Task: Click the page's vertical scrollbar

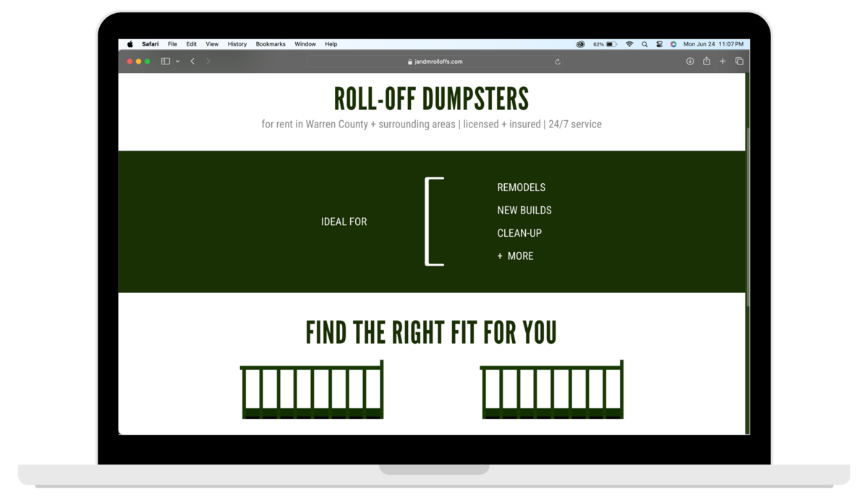Action: click(747, 217)
